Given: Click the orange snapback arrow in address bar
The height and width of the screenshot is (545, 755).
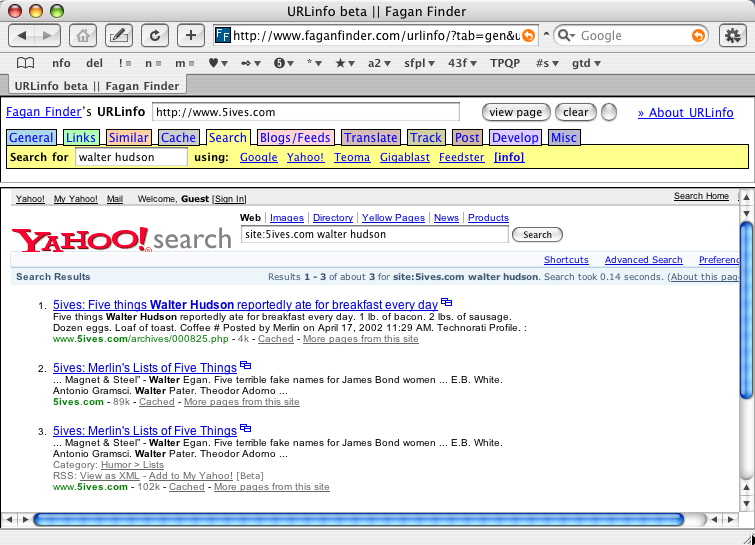Looking at the screenshot, I should tap(528, 36).
